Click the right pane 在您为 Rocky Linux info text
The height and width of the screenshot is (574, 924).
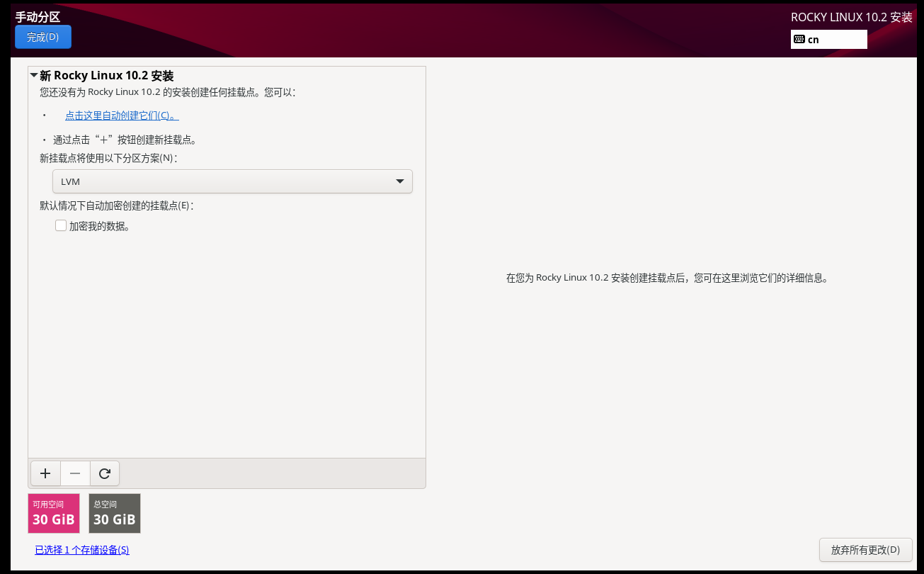point(667,278)
